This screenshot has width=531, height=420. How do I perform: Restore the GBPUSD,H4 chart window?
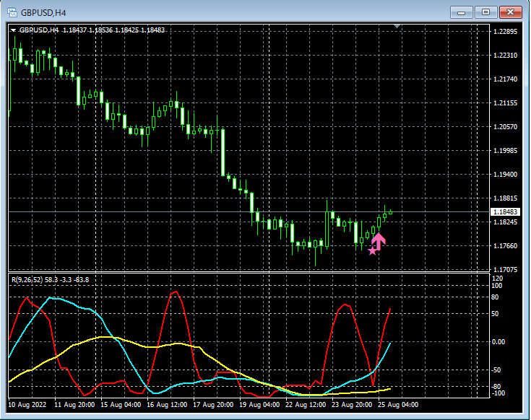click(x=485, y=12)
